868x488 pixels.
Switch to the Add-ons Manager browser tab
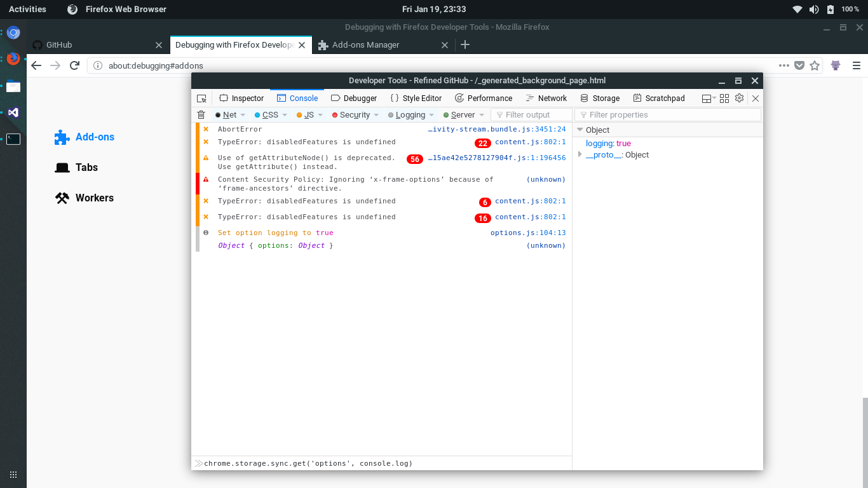[383, 45]
